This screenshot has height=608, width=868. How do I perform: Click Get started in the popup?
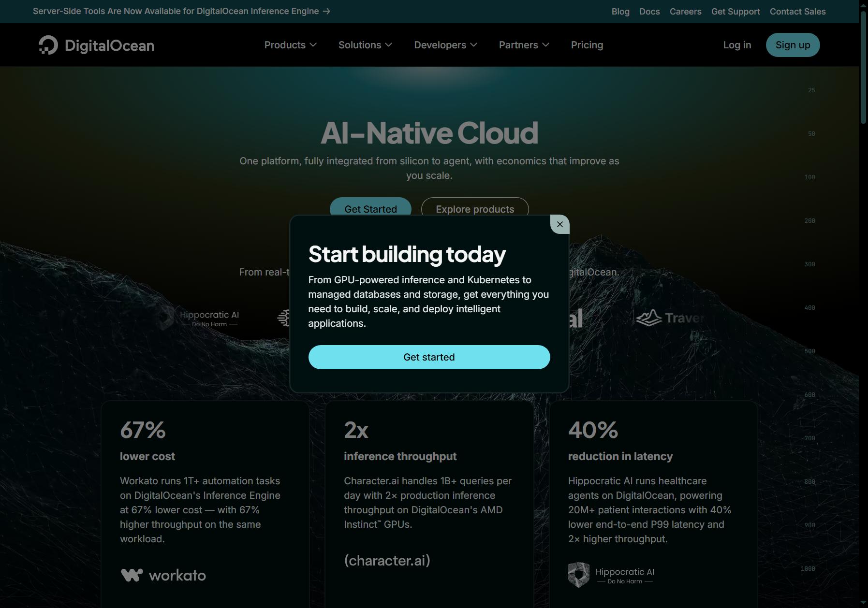(429, 357)
